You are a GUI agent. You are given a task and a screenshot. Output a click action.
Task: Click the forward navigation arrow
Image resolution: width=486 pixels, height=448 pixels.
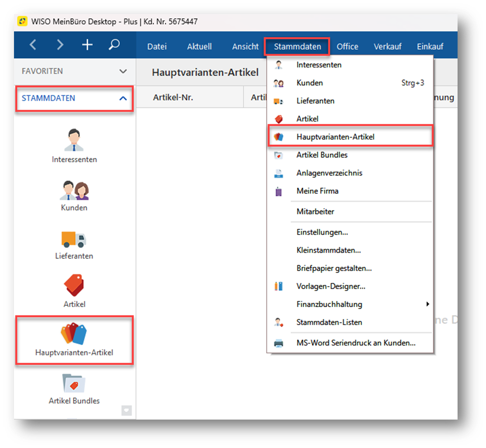[x=60, y=45]
